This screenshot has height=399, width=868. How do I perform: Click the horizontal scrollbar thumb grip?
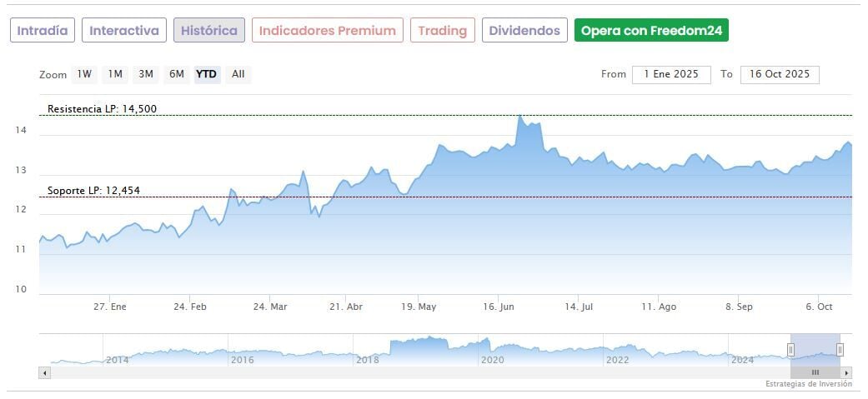click(815, 373)
